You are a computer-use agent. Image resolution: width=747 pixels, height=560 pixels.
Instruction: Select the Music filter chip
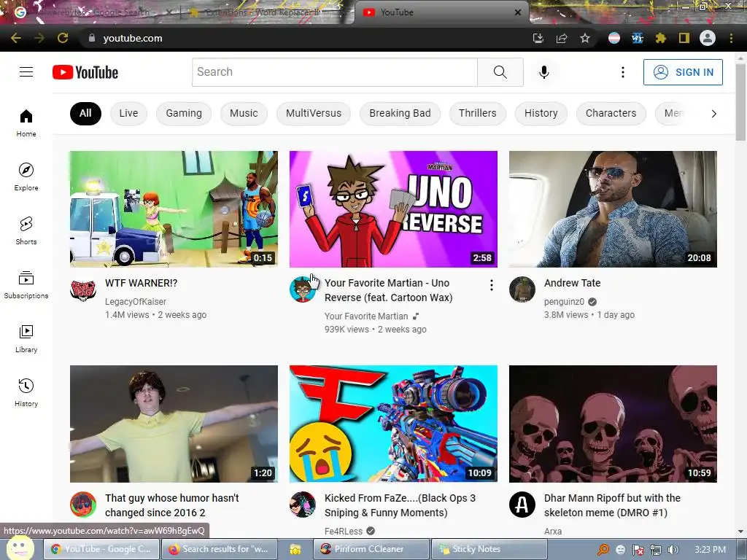[244, 113]
